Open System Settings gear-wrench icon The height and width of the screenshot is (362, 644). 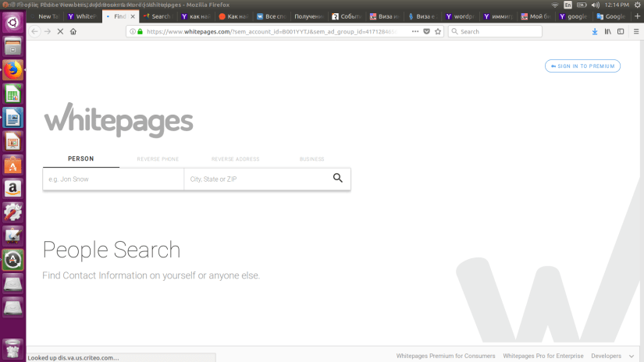coord(12,213)
